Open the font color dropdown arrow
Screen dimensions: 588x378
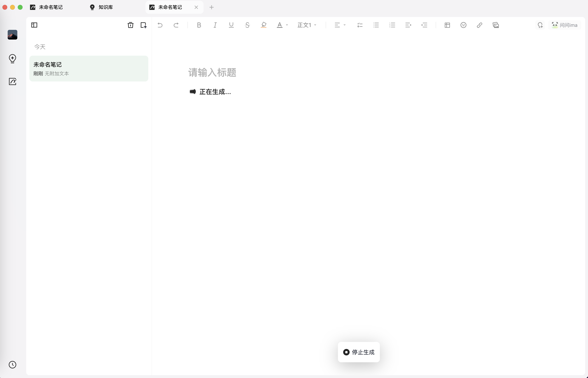(x=287, y=25)
